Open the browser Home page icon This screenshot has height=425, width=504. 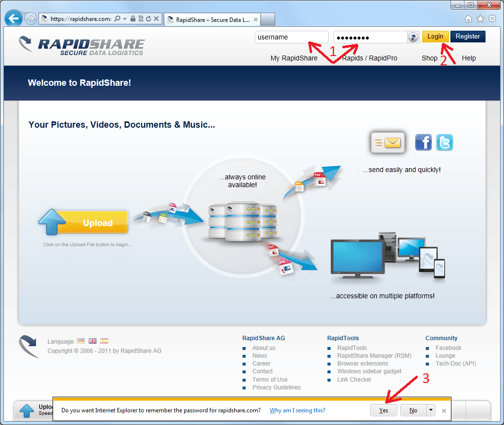[468, 19]
